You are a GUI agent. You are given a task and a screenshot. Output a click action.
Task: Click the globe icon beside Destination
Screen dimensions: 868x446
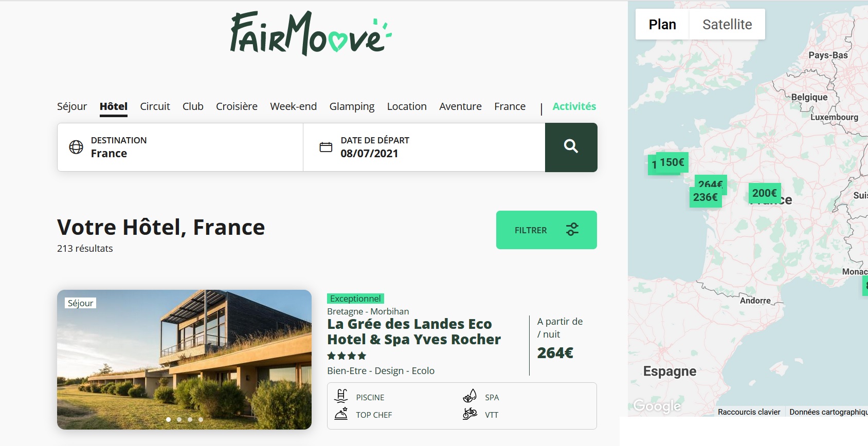[76, 147]
